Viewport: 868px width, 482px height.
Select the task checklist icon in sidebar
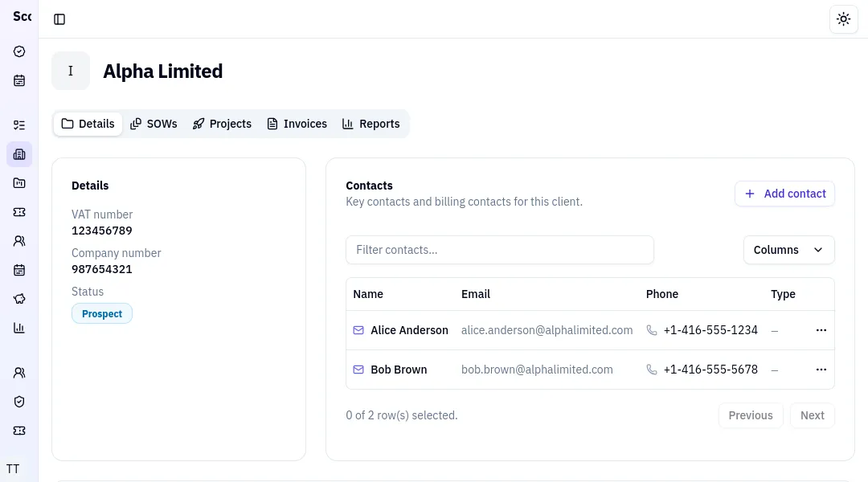[19, 125]
